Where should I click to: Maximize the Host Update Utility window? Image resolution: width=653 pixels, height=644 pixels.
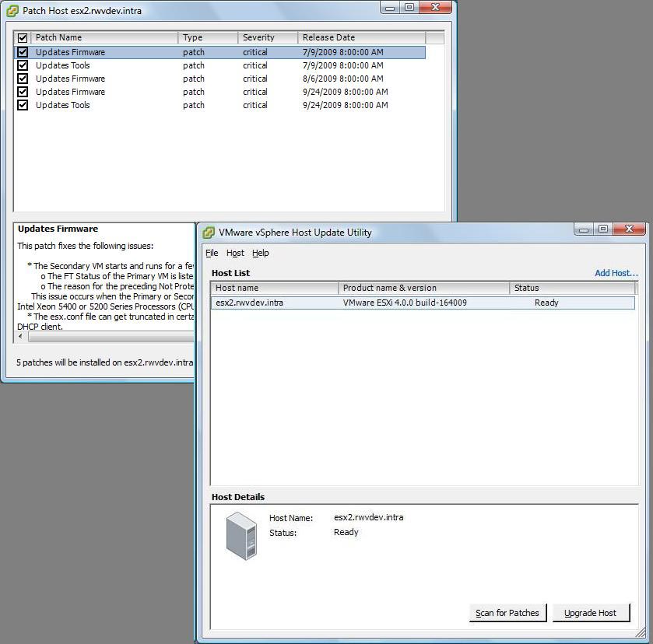(x=602, y=229)
